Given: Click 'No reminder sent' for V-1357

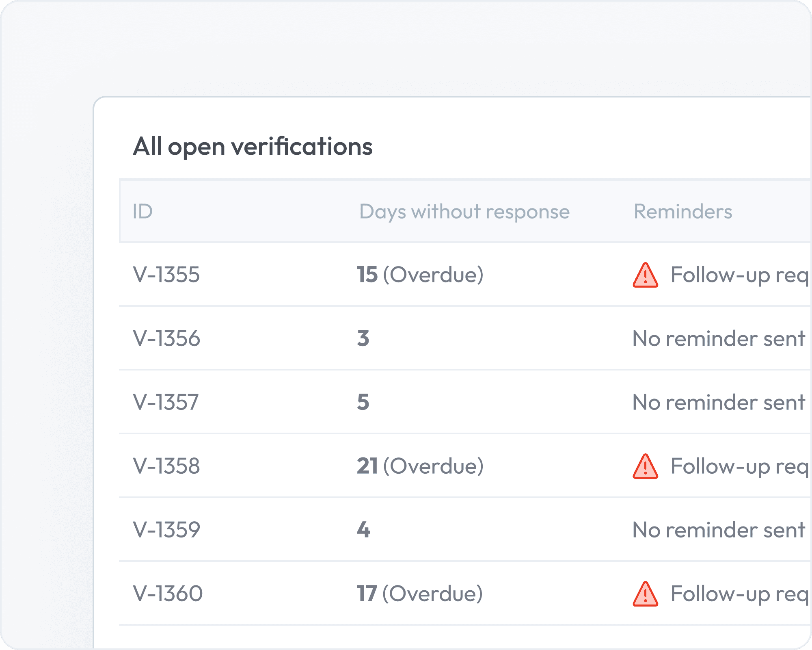Looking at the screenshot, I should coord(719,402).
